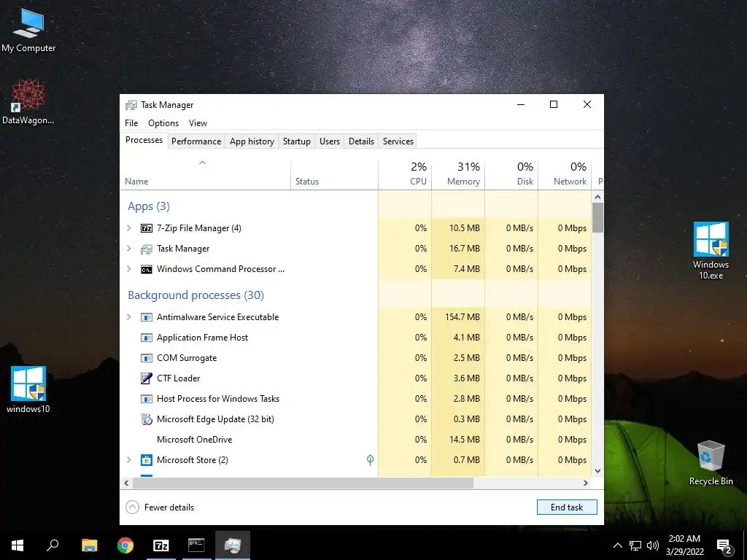Viewport: 747px width, 560px height.
Task: Switch to the Users tab
Action: (x=330, y=141)
